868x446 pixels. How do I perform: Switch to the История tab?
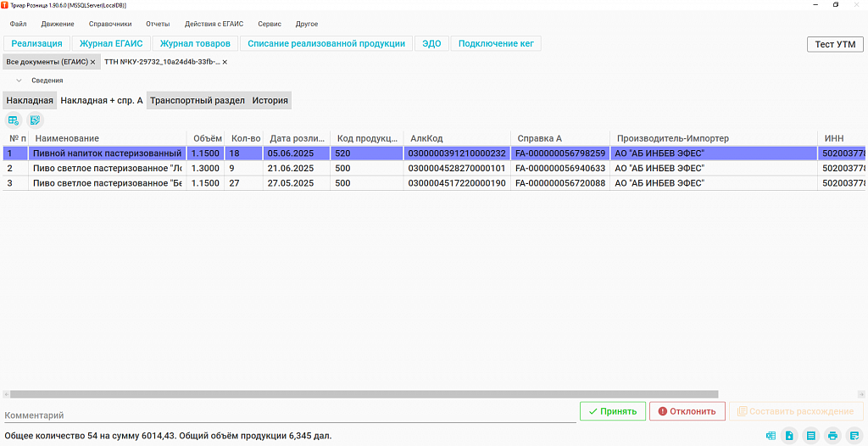[270, 100]
